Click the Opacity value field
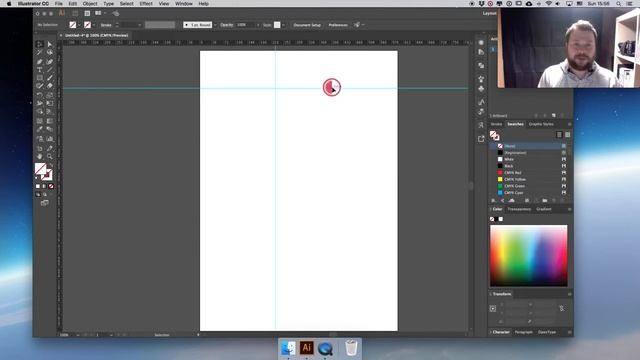Viewport: 640px width, 360px height. point(245,25)
